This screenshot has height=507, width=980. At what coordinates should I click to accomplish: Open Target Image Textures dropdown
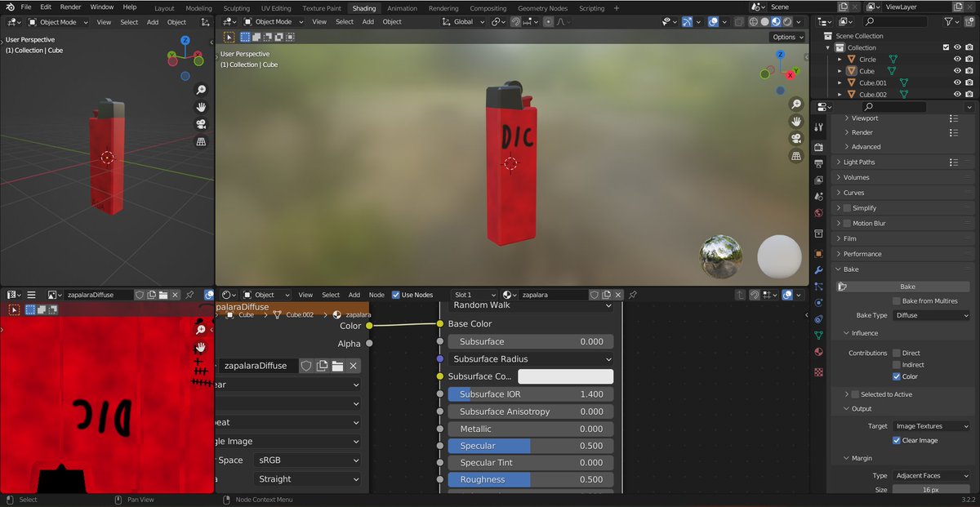930,426
